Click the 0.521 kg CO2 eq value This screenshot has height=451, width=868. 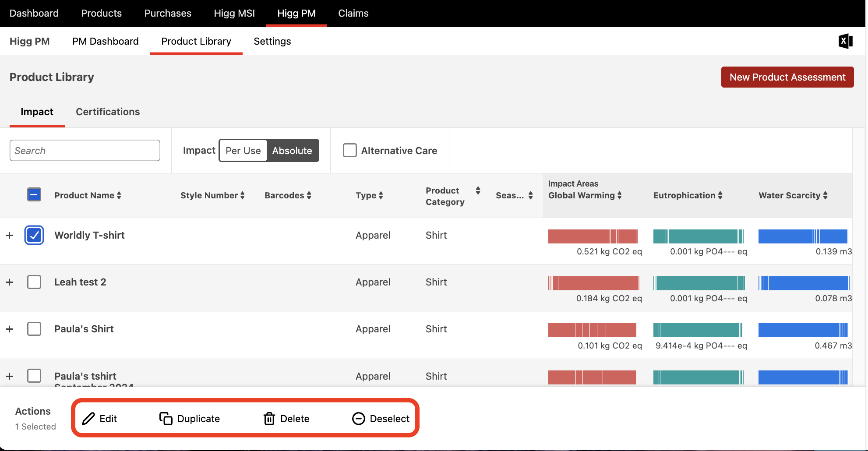pyautogui.click(x=609, y=251)
